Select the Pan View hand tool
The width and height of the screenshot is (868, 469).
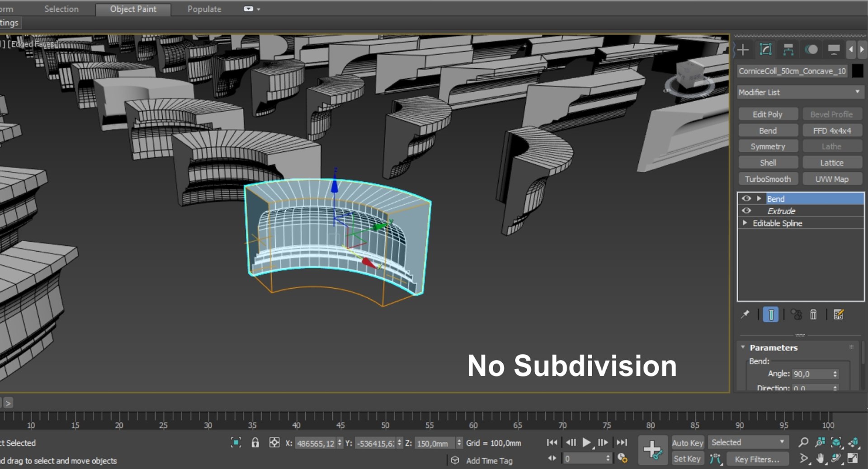820,459
